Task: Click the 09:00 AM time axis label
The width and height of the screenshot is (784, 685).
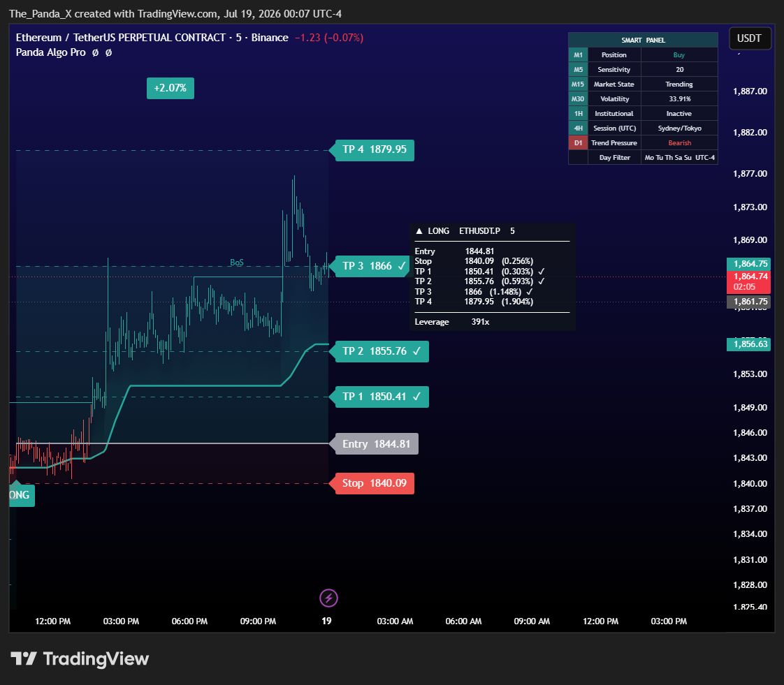Action: pyautogui.click(x=532, y=621)
